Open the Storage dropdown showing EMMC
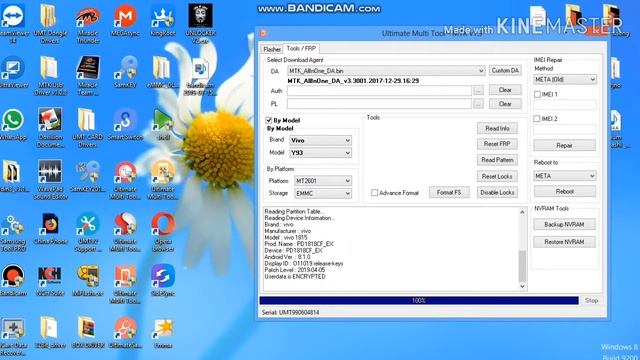The image size is (640, 360). pyautogui.click(x=323, y=193)
